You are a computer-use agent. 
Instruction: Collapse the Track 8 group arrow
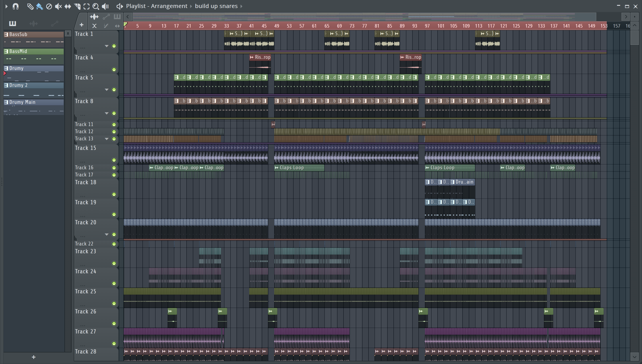pyautogui.click(x=107, y=113)
